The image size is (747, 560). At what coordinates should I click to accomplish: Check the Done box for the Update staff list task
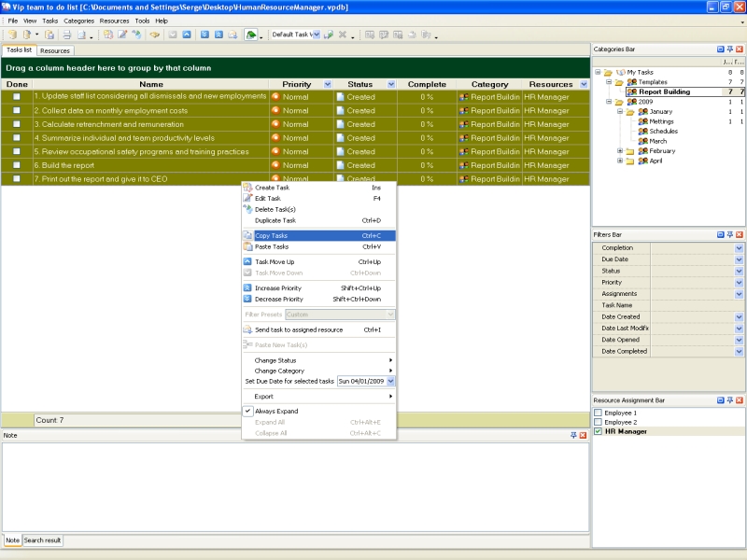[16, 96]
